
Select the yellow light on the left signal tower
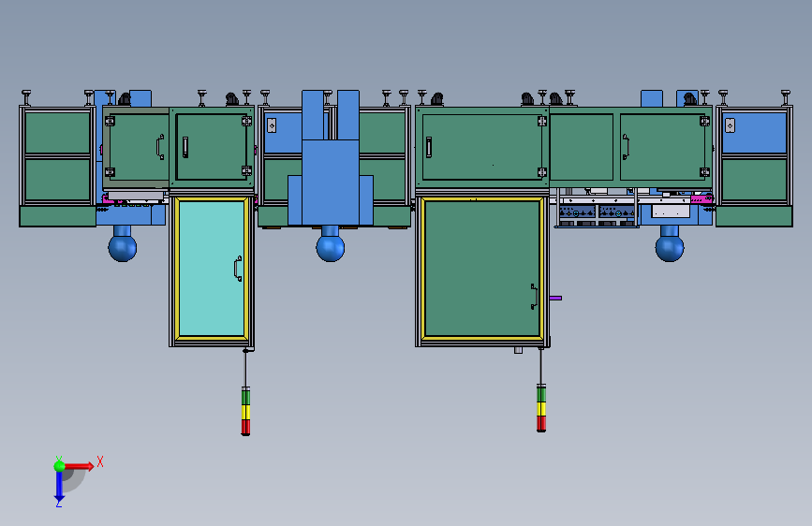point(245,412)
